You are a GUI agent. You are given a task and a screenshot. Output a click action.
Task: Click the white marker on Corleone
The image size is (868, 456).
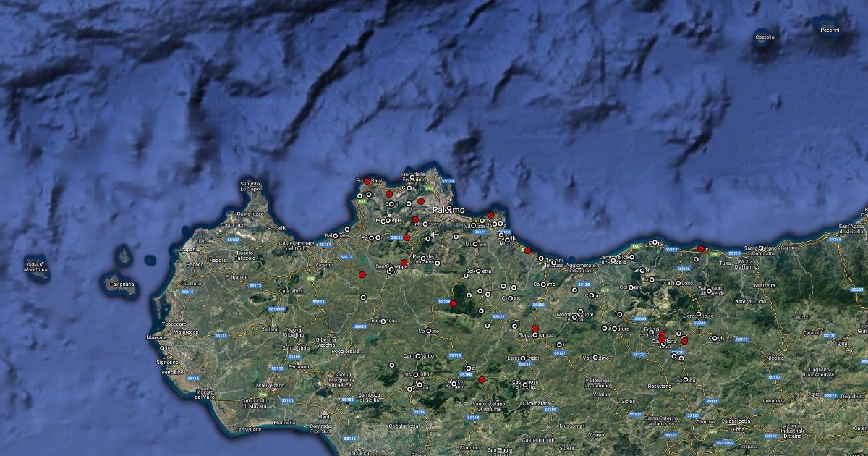[x=428, y=331]
